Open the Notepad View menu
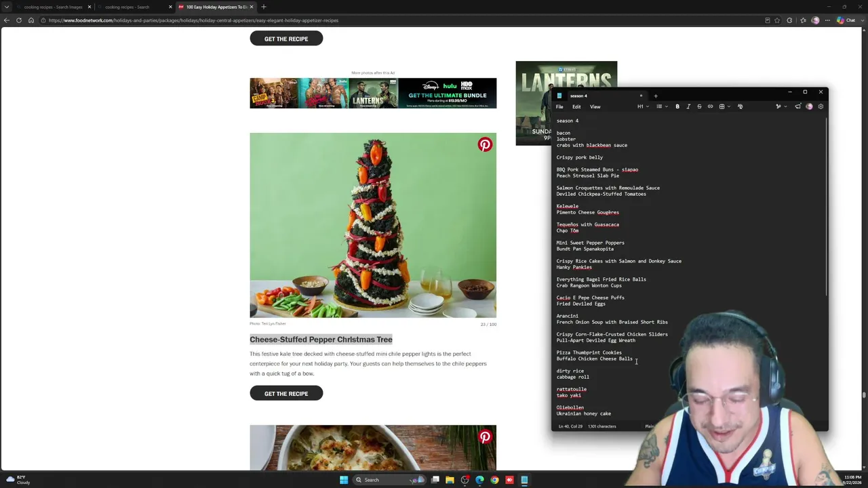 [595, 106]
